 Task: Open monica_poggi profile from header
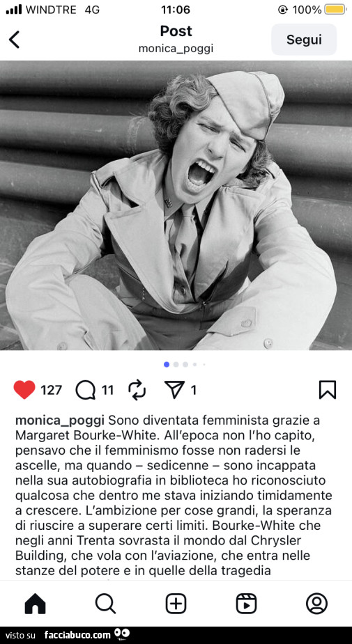(176, 49)
